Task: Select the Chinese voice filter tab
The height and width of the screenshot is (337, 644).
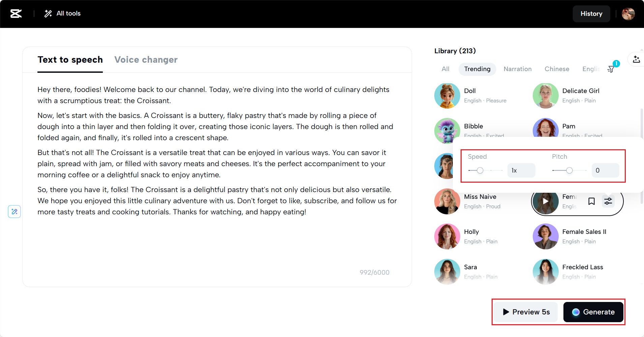Action: click(557, 69)
